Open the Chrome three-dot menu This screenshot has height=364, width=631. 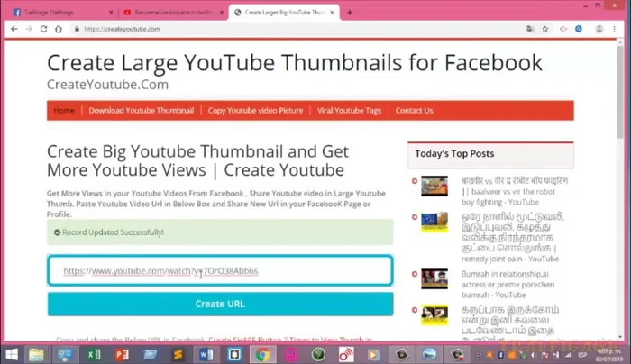[x=617, y=29]
